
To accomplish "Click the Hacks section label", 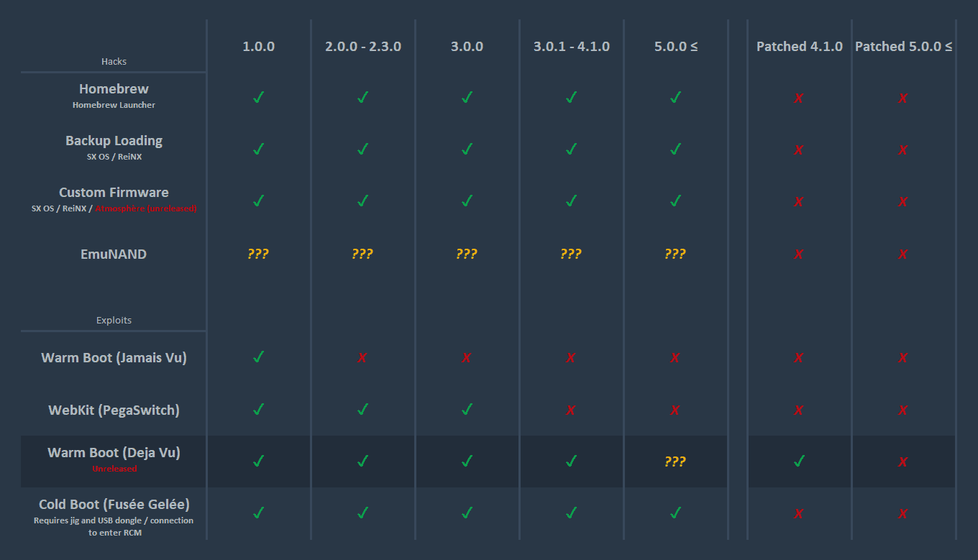I will point(114,62).
